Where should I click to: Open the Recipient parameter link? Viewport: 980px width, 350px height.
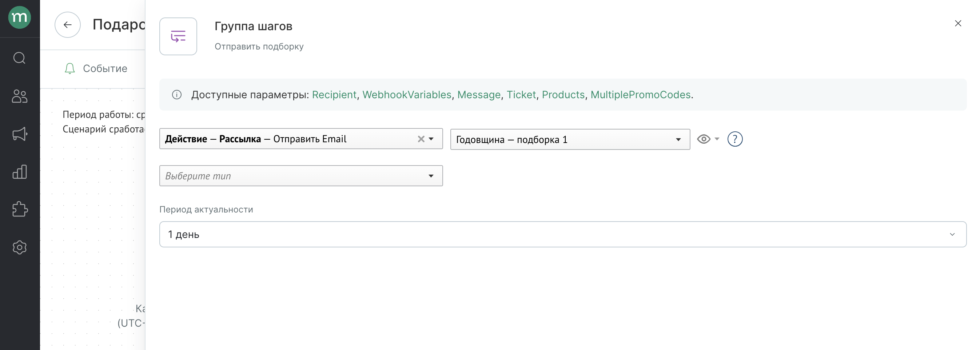point(334,95)
